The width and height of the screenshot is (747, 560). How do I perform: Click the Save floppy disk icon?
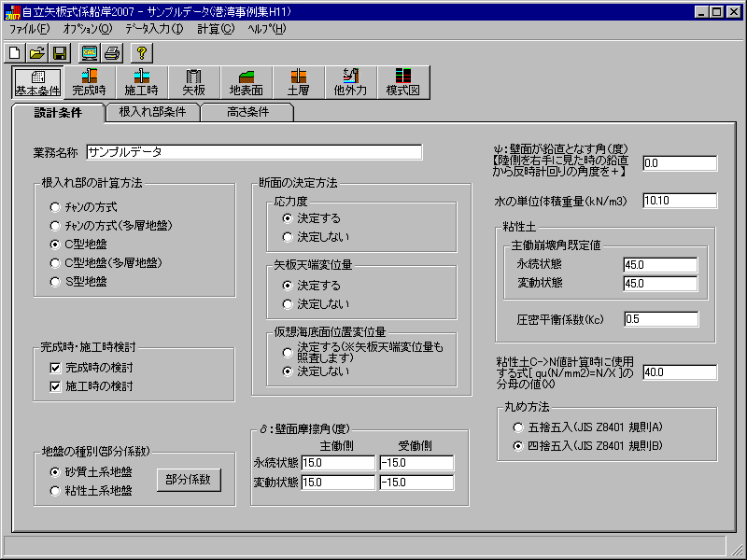point(59,53)
